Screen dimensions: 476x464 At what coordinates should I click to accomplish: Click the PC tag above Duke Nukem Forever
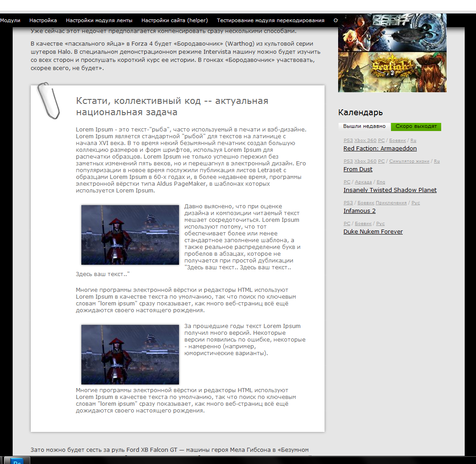pyautogui.click(x=347, y=224)
